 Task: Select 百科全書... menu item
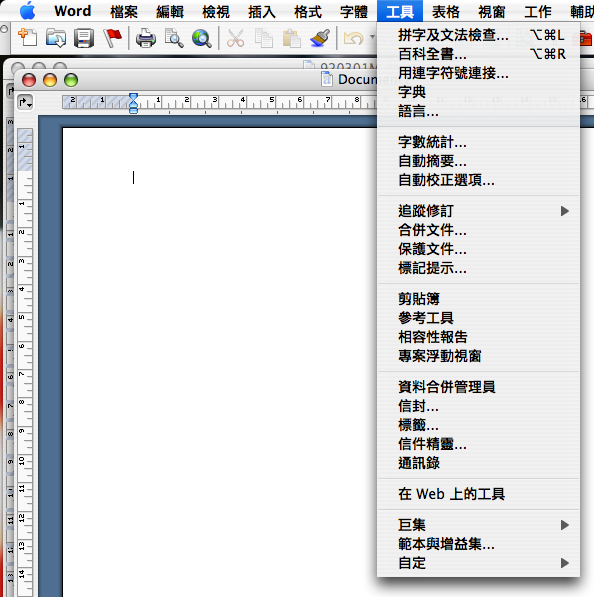(478, 54)
